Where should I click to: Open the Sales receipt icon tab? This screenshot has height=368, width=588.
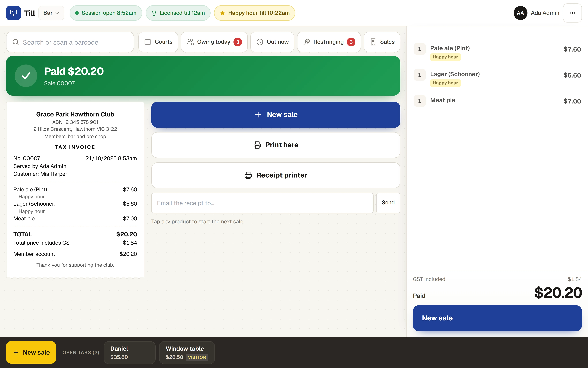click(x=382, y=42)
